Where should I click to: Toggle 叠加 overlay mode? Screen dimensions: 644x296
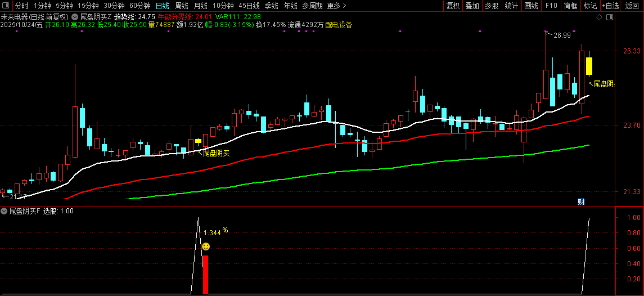(472, 6)
